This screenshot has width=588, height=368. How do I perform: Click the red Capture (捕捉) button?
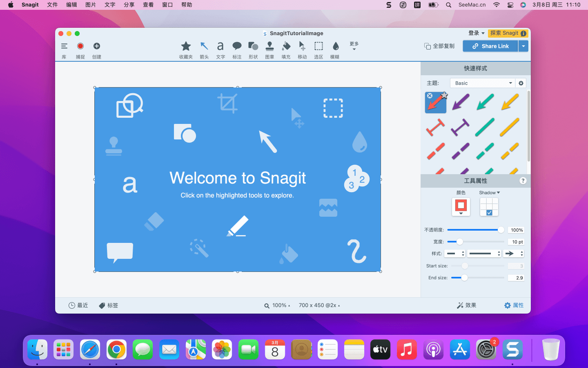80,46
